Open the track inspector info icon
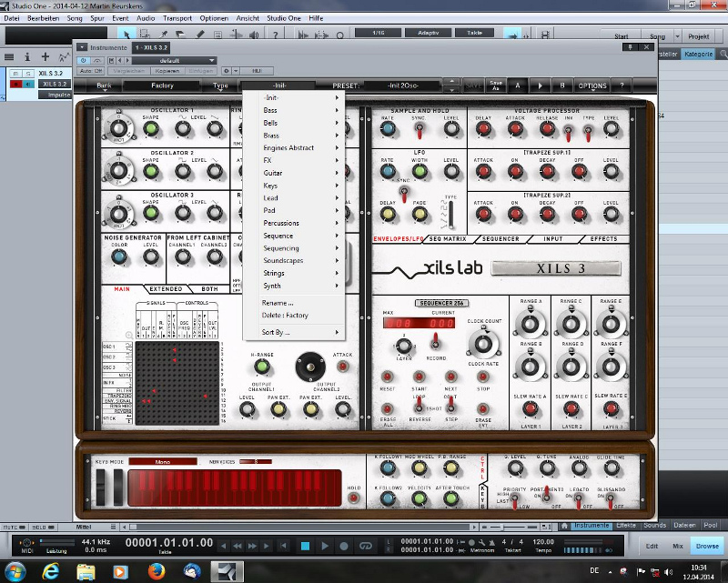This screenshot has height=583, width=728. pyautogui.click(x=27, y=57)
